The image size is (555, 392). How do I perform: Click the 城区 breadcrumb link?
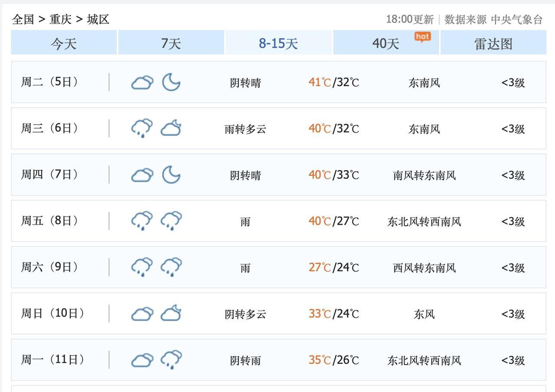tap(98, 19)
